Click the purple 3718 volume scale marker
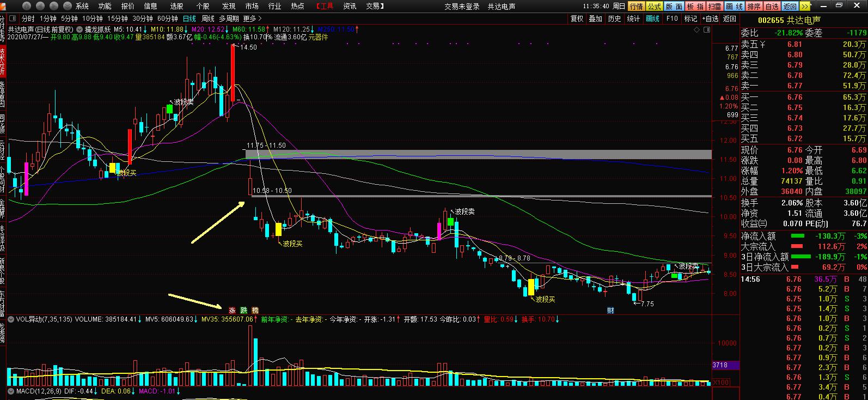The height and width of the screenshot is (400, 868). point(725,365)
